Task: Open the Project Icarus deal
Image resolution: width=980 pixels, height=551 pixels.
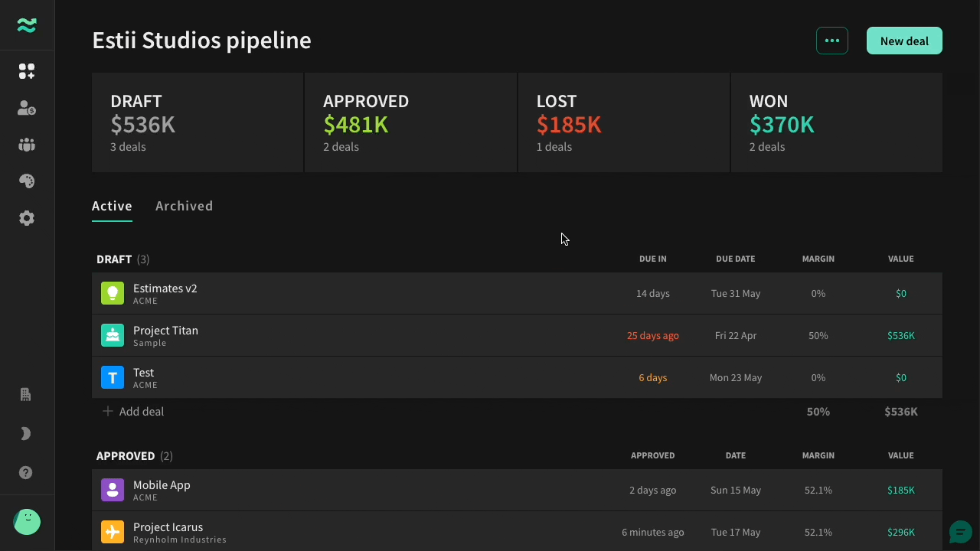Action: click(517, 532)
